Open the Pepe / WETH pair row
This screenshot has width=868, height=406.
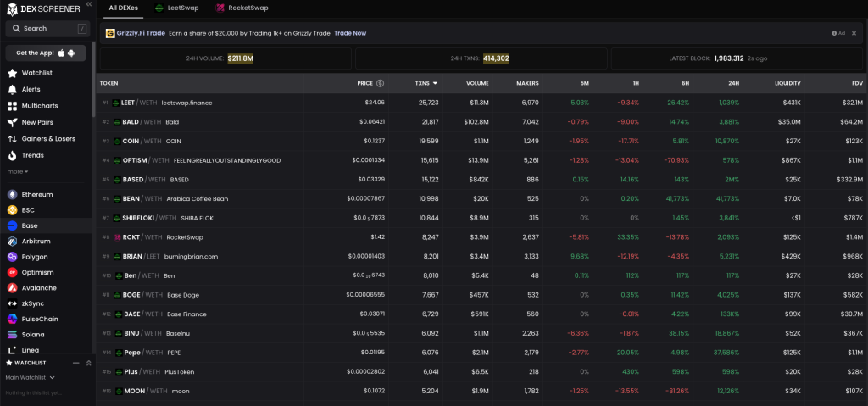[x=481, y=353]
